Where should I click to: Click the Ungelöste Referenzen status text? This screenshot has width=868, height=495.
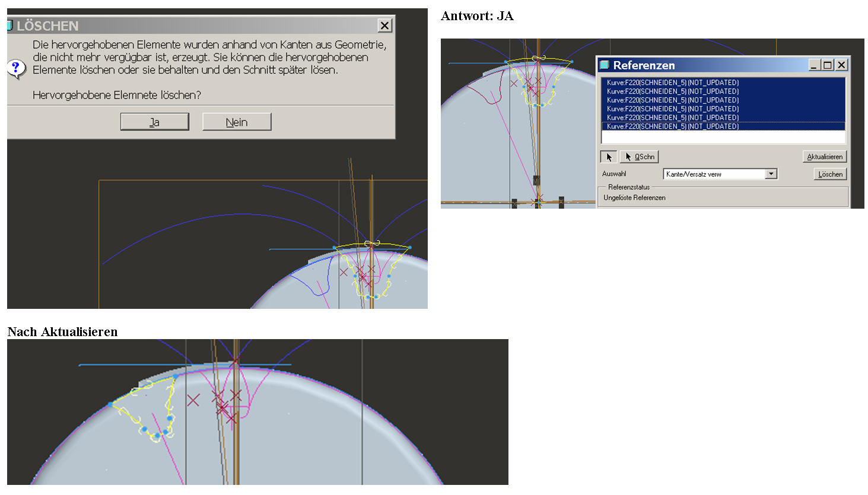[x=634, y=197]
